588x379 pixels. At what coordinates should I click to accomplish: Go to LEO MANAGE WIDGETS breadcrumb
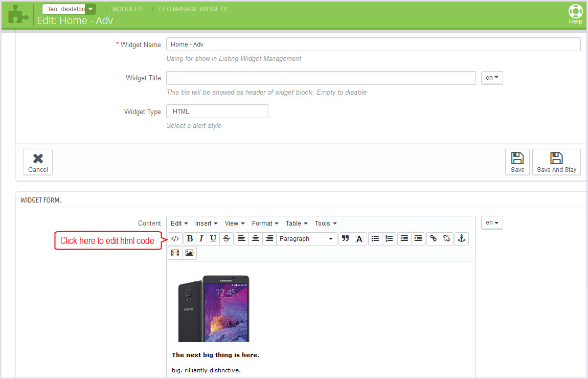click(x=193, y=9)
